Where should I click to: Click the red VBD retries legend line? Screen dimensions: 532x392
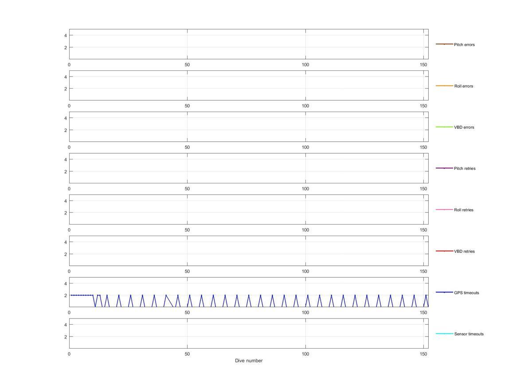444,251
